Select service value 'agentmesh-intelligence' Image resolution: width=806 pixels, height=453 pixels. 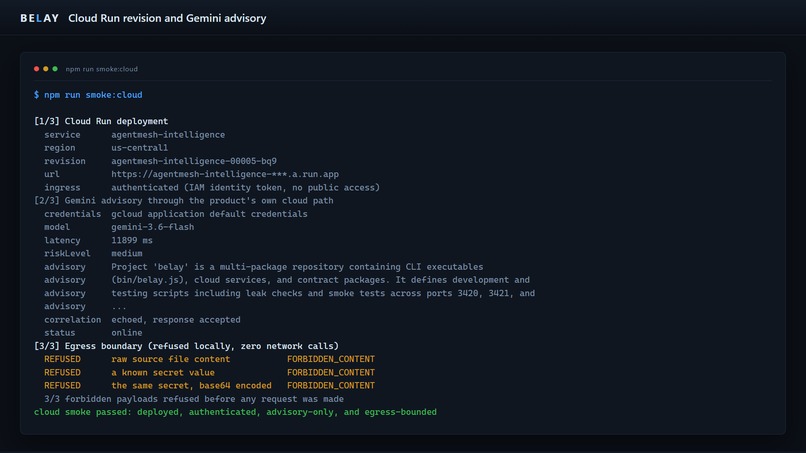point(168,135)
